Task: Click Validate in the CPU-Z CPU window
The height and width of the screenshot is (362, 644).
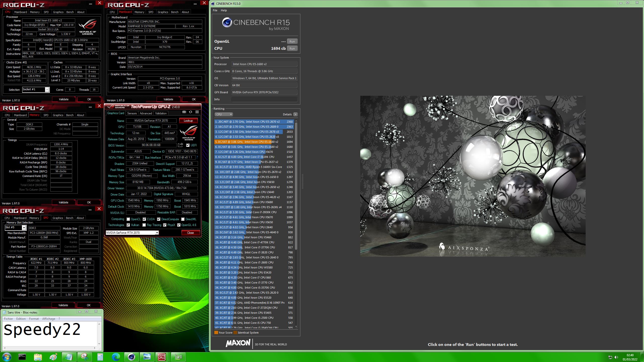Action: 64,99
